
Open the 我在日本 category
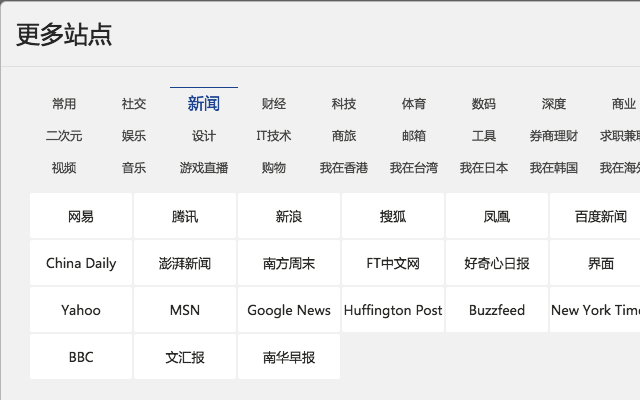484,168
